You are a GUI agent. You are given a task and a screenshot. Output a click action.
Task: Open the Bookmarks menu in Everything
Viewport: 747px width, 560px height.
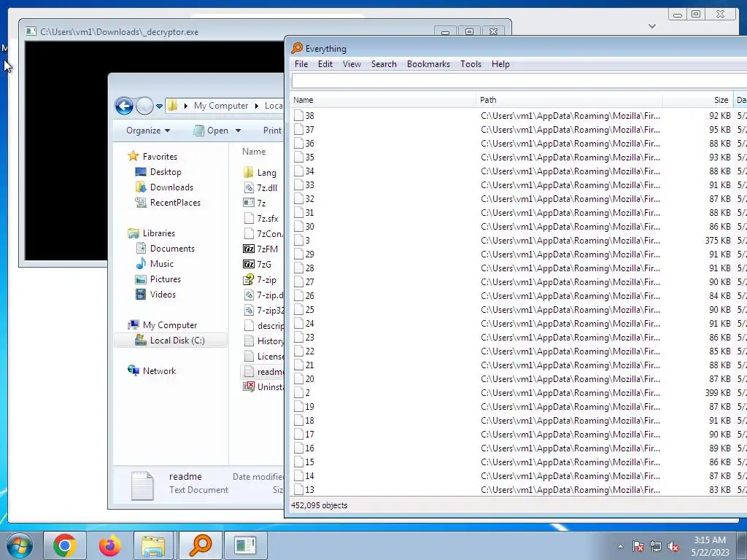pos(428,64)
